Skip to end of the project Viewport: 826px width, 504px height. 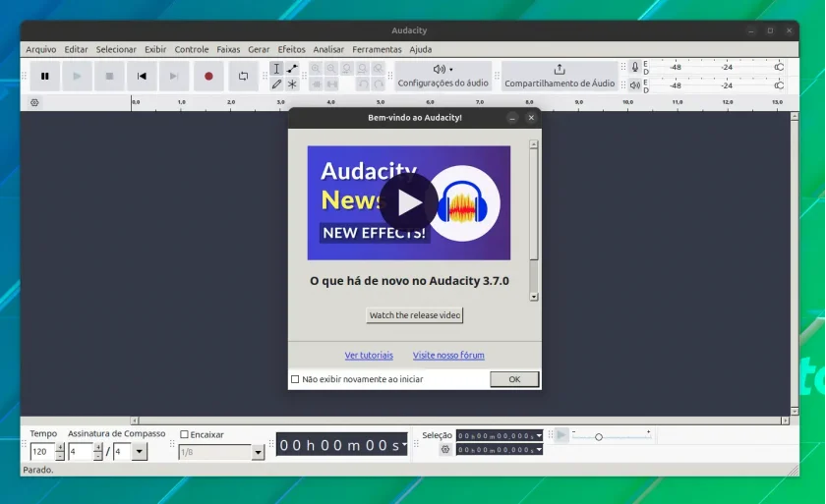pos(174,77)
